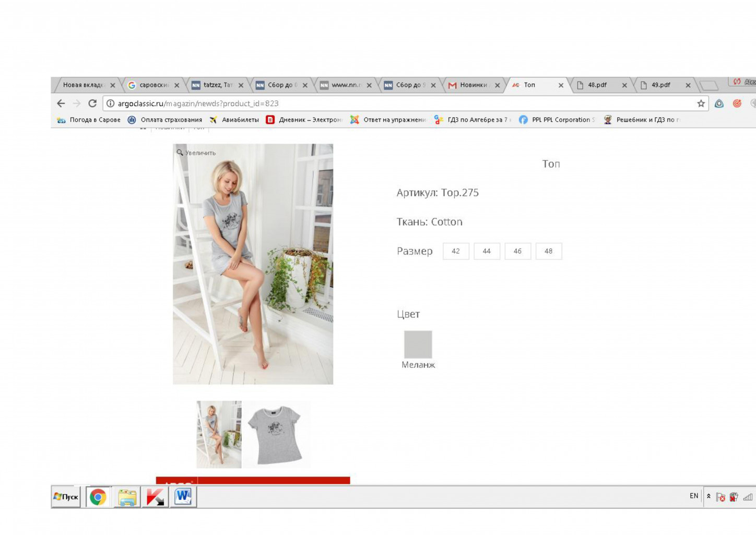
Task: Close the tatzez tab
Action: (x=241, y=85)
